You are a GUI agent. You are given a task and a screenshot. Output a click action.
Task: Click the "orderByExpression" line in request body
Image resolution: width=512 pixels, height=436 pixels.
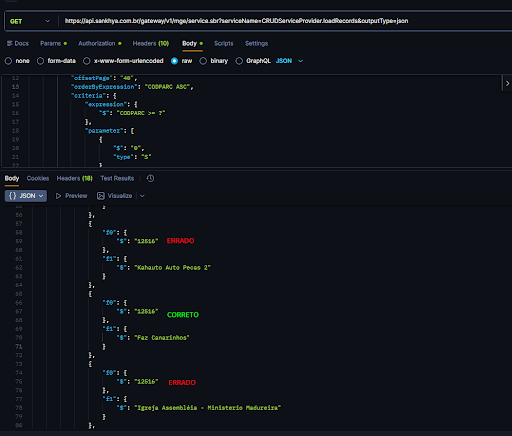(132, 87)
